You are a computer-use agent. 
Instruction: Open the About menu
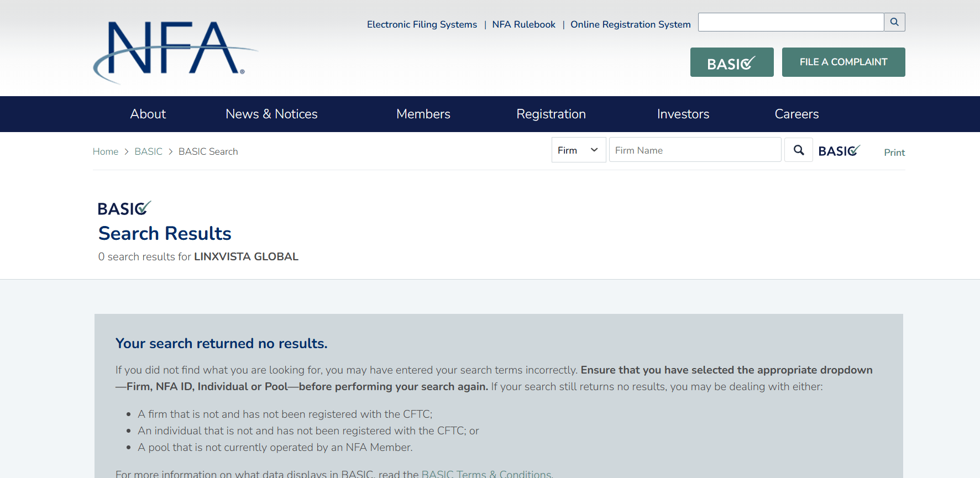point(148,114)
